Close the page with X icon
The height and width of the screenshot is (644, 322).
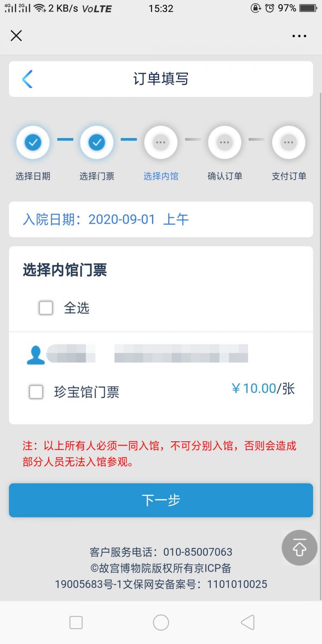coord(16,36)
